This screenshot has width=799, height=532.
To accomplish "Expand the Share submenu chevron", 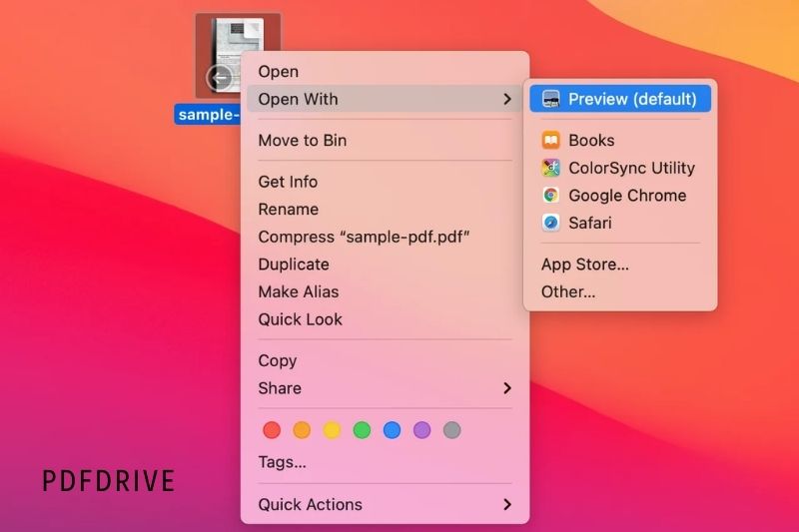I will tap(507, 388).
